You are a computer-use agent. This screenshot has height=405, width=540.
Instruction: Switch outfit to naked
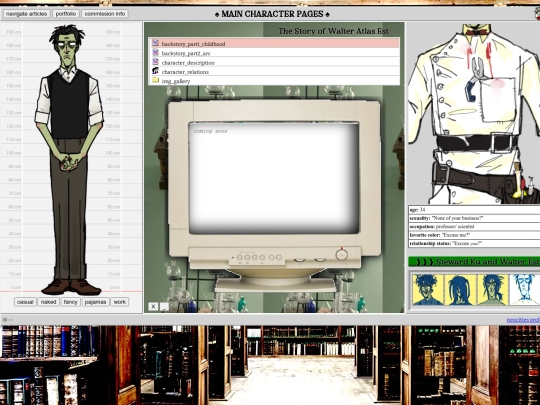pyautogui.click(x=48, y=302)
